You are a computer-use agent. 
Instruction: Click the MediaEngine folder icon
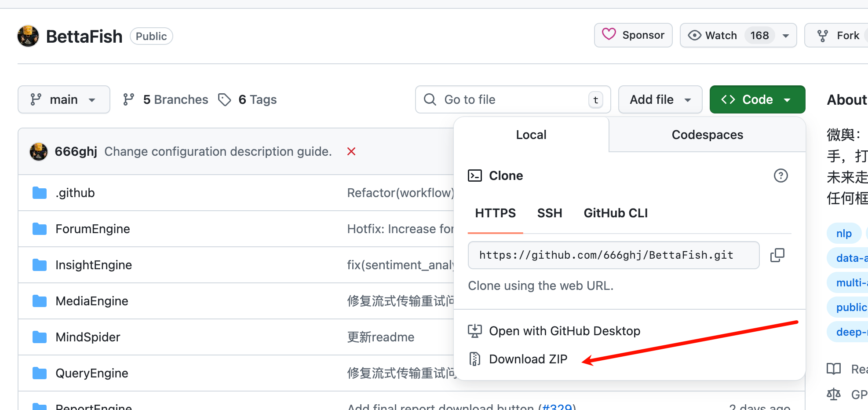click(40, 301)
